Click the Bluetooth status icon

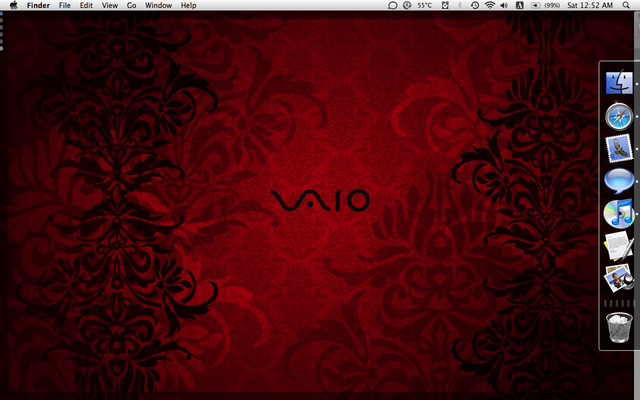(460, 5)
